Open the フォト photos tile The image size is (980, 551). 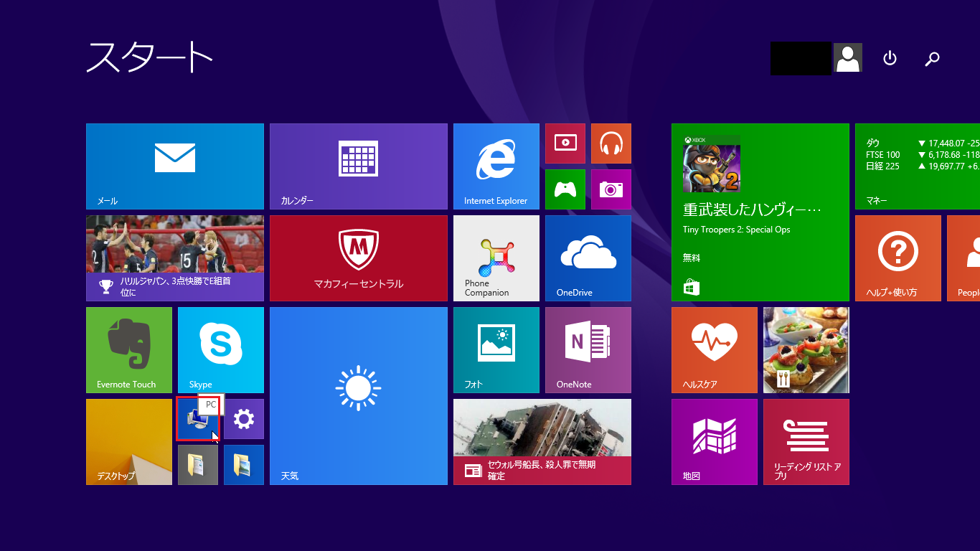496,350
